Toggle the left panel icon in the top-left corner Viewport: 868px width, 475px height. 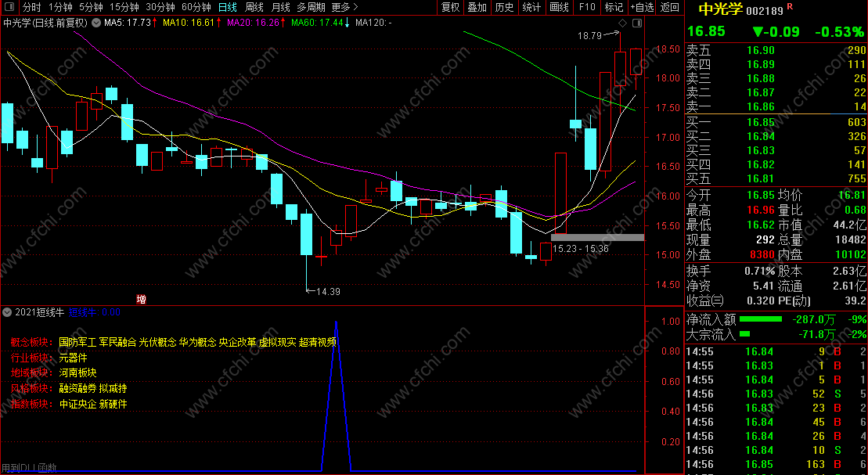(x=10, y=7)
